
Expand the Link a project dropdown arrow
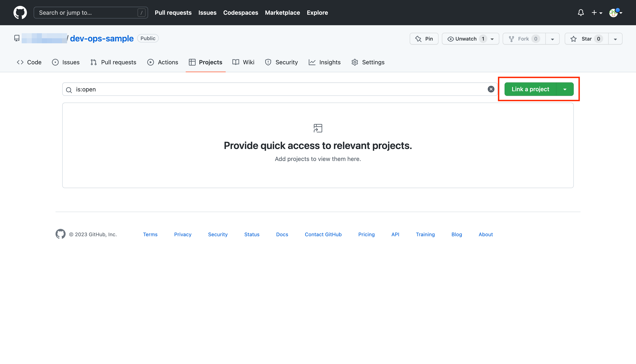click(x=565, y=89)
